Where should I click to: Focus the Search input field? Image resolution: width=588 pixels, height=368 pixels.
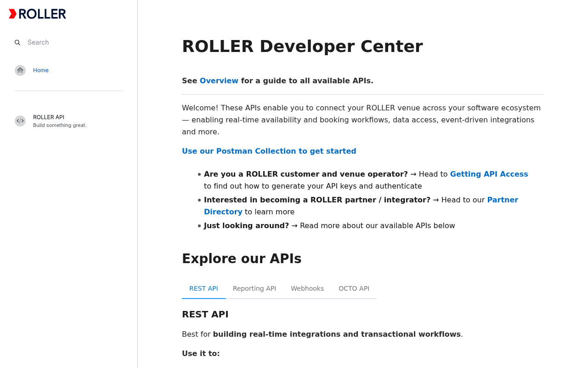coord(69,42)
